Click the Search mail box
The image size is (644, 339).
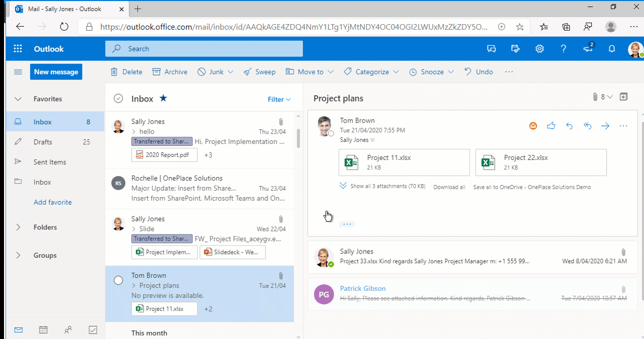[x=204, y=49]
